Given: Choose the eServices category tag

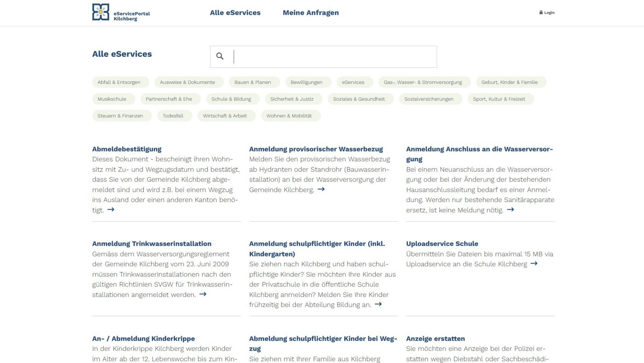Looking at the screenshot, I should click(x=355, y=82).
